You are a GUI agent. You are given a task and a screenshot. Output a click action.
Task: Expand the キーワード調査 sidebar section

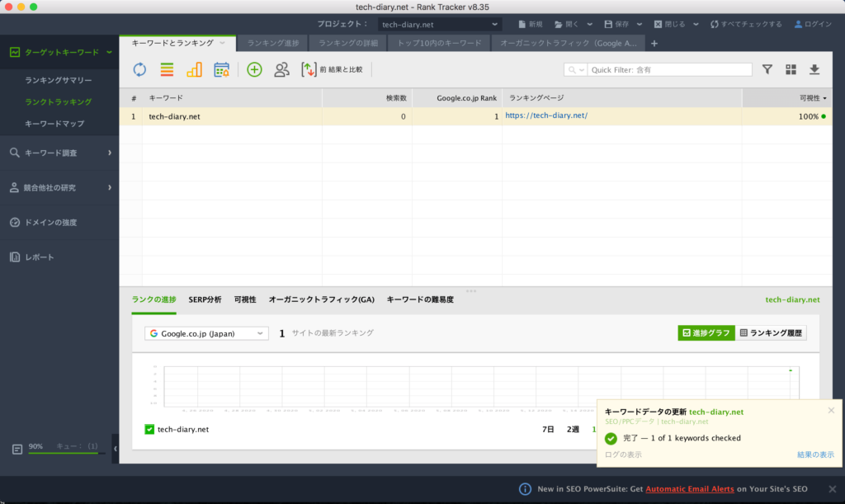point(110,153)
